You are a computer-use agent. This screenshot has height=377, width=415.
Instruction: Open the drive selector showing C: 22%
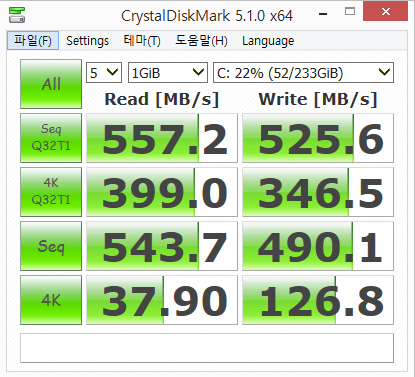coord(303,72)
